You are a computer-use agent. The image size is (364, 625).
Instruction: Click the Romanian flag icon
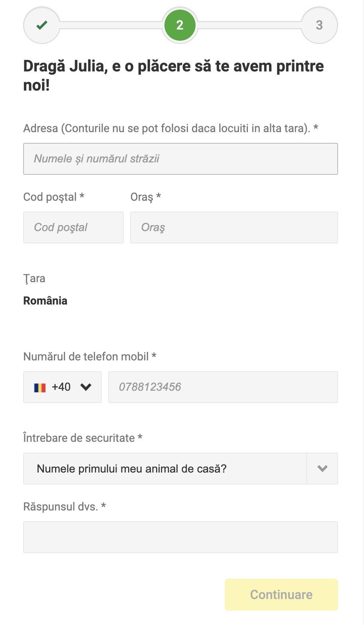[40, 388]
